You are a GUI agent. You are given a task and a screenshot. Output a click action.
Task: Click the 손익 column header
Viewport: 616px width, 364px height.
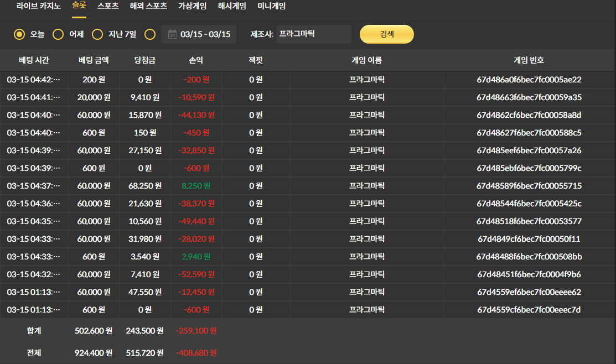[196, 60]
